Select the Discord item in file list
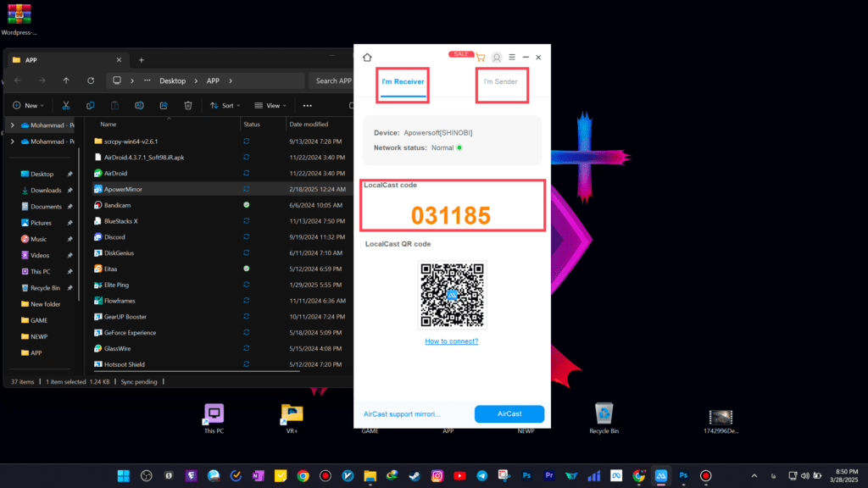The width and height of the screenshot is (868, 488). (114, 237)
